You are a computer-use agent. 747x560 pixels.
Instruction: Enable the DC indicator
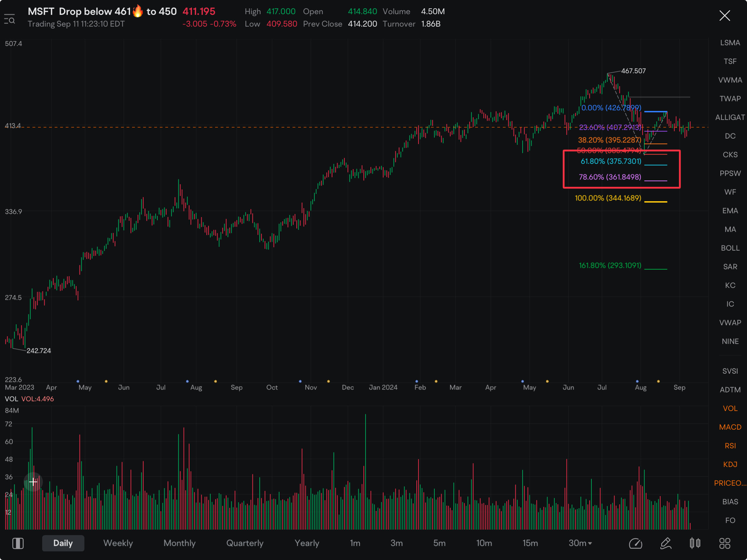[x=730, y=136]
